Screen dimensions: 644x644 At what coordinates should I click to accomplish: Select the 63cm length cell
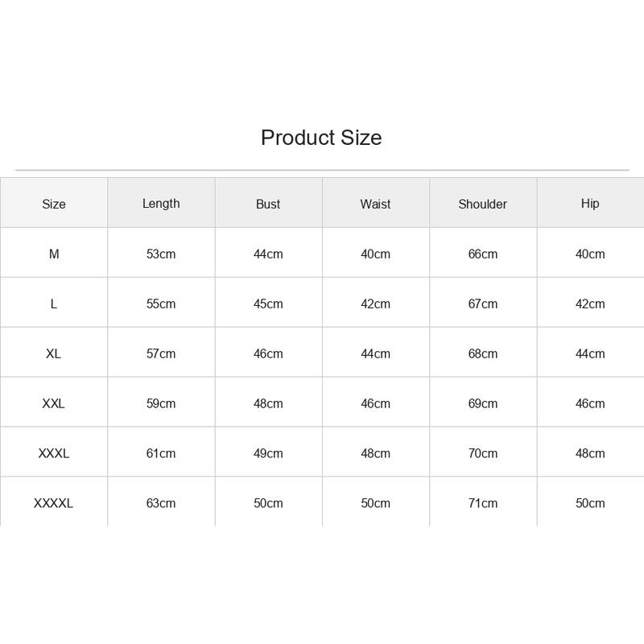click(161, 503)
